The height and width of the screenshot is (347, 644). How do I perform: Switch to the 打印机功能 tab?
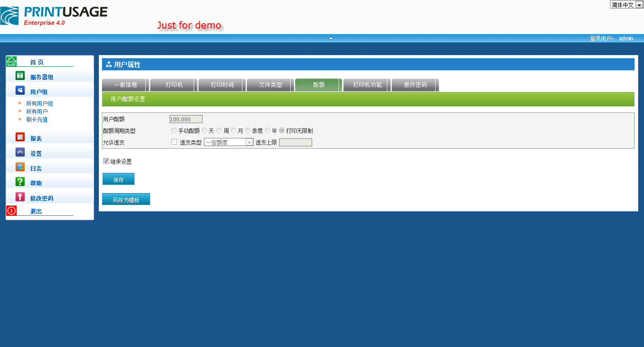[367, 85]
